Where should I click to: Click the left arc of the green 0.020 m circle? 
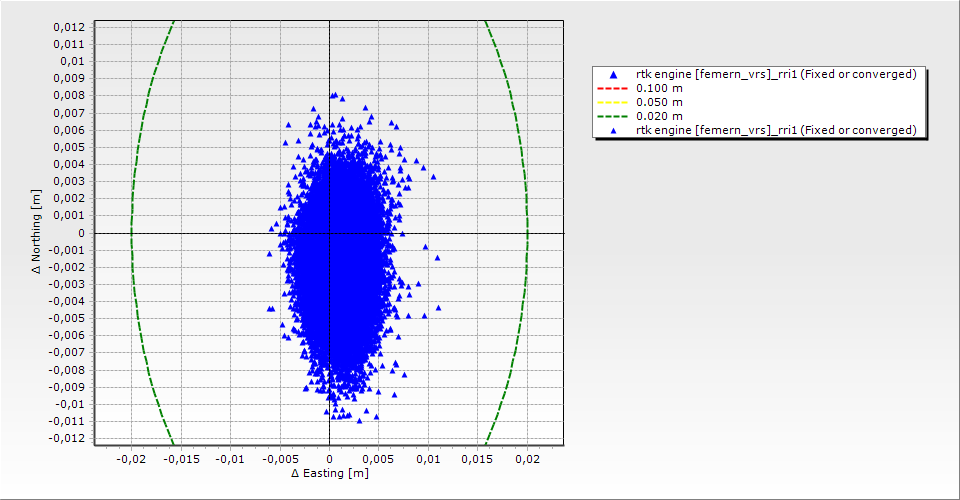[132, 233]
